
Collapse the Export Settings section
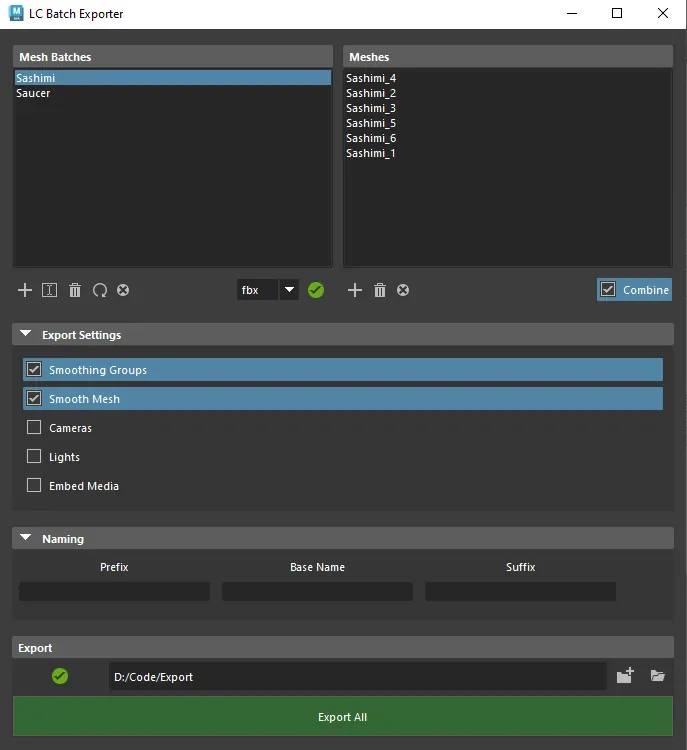click(26, 334)
